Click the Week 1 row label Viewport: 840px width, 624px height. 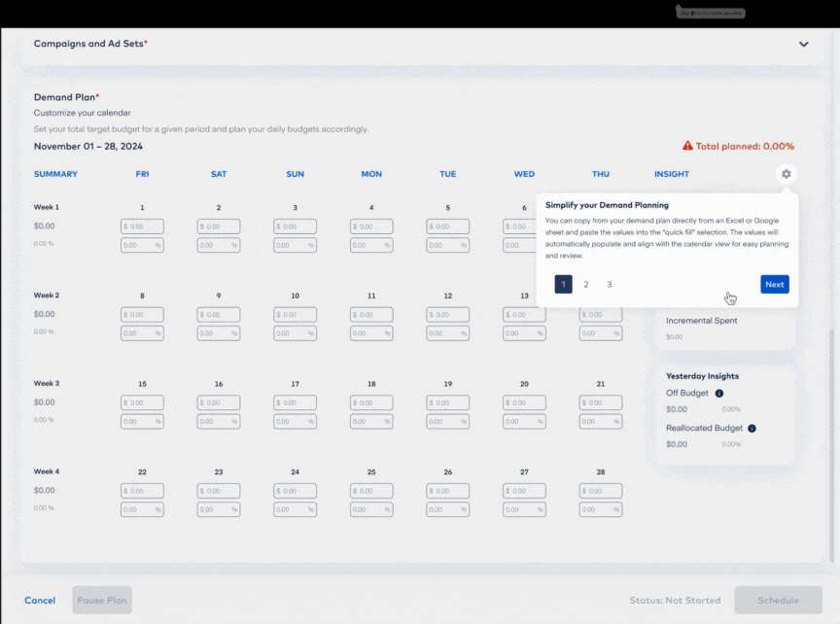tap(46, 207)
